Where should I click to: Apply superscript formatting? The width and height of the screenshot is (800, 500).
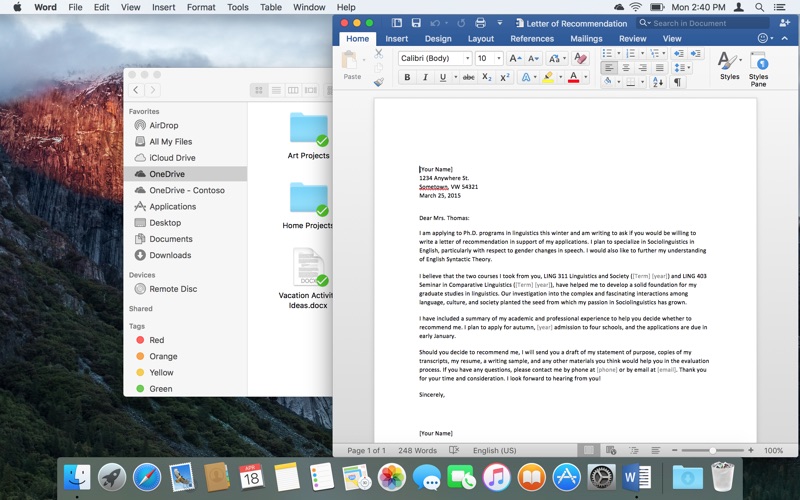(x=505, y=77)
